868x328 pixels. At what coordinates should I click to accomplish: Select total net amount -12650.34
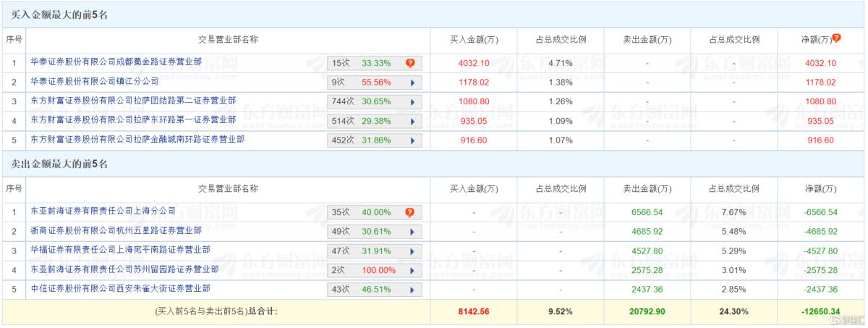click(x=820, y=311)
